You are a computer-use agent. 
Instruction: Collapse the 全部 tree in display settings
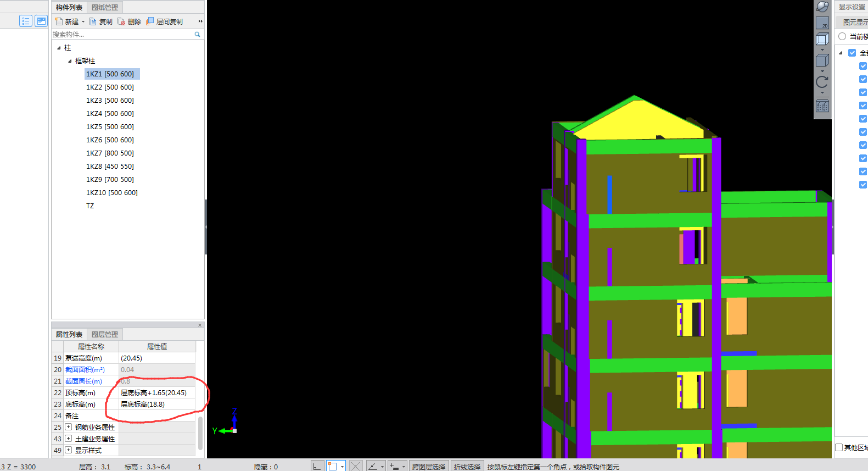tap(841, 53)
